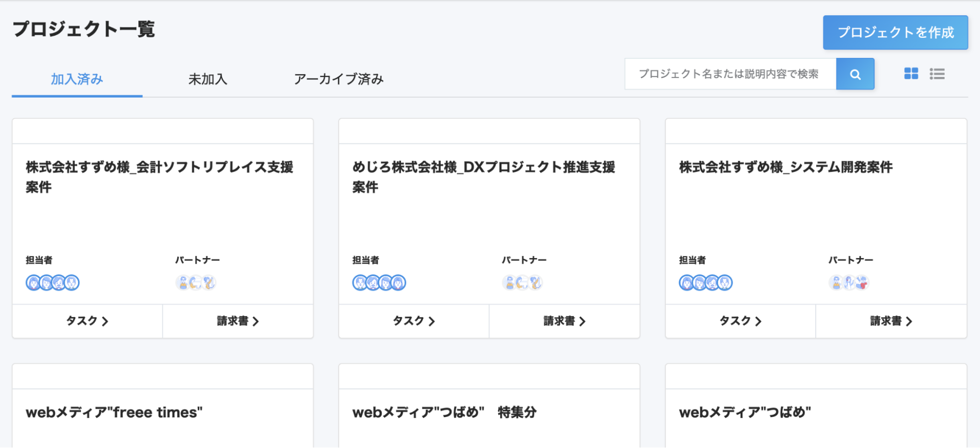
Task: Click third 担当者 avatar in システム開発案件 card
Action: [x=712, y=283]
